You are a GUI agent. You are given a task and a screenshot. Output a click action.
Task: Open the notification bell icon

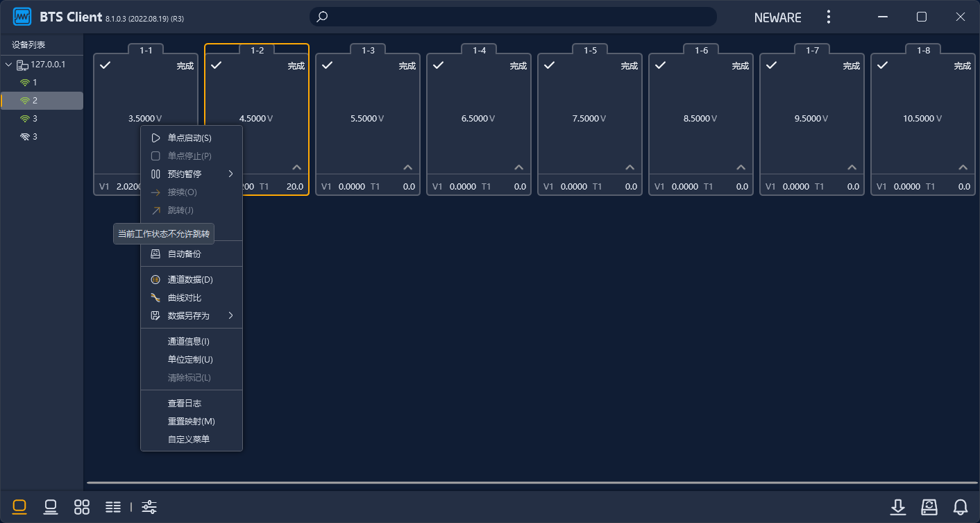961,507
